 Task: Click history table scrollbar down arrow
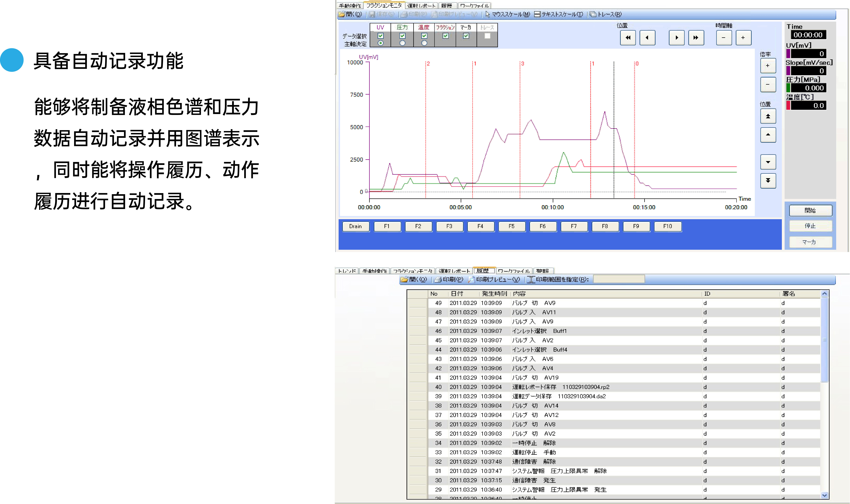(x=824, y=495)
